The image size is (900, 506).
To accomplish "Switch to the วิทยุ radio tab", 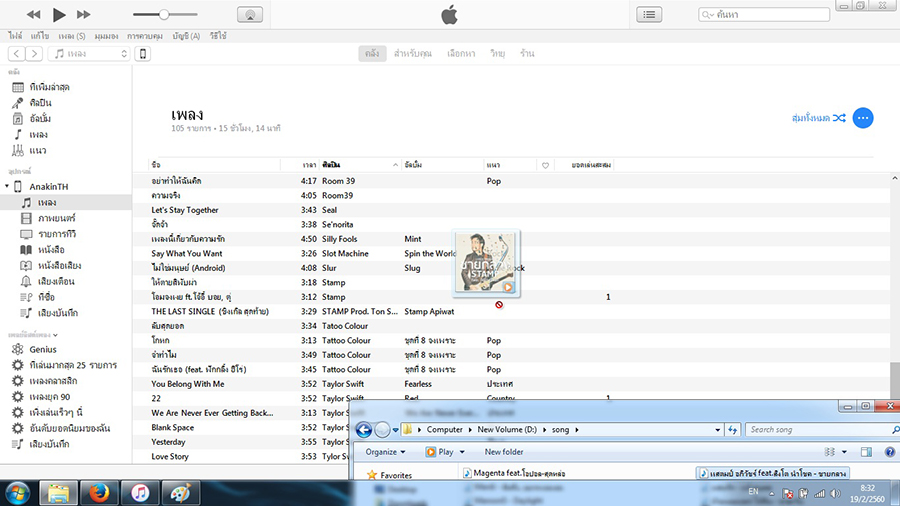I will tap(497, 53).
